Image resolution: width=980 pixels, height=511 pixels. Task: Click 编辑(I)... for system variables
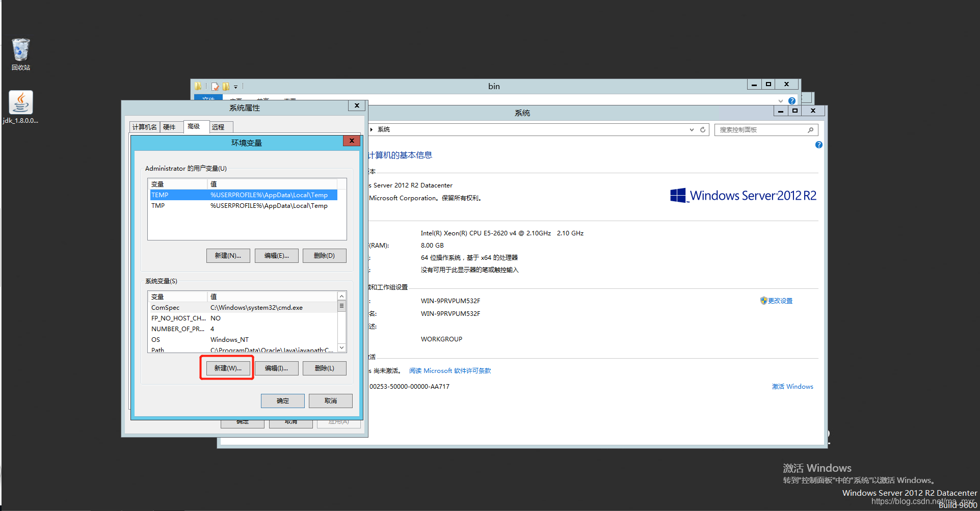(276, 368)
